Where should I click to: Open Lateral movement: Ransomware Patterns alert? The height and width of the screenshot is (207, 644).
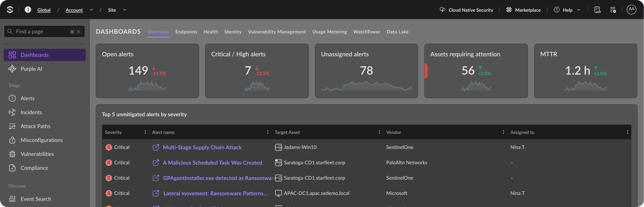(x=216, y=193)
